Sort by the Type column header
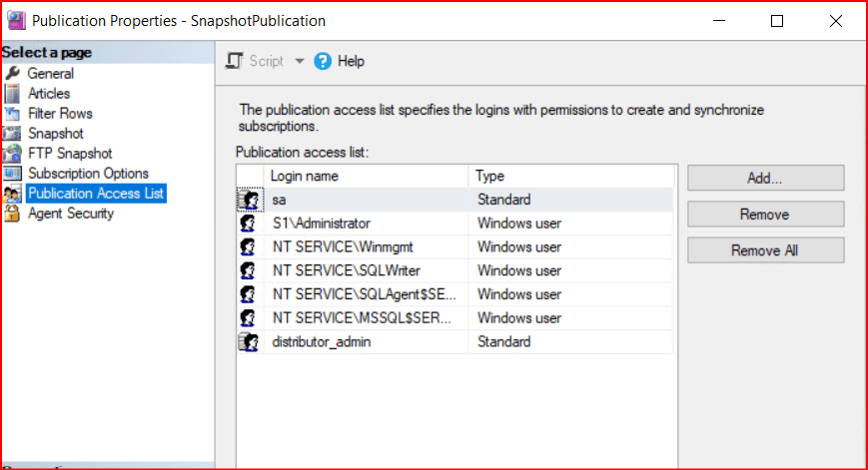 point(489,177)
